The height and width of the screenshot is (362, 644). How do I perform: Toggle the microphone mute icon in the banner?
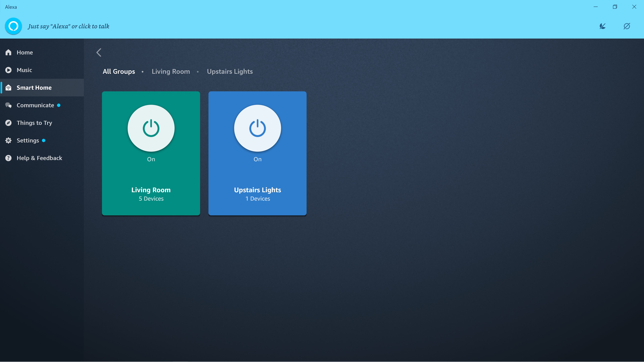pyautogui.click(x=603, y=26)
